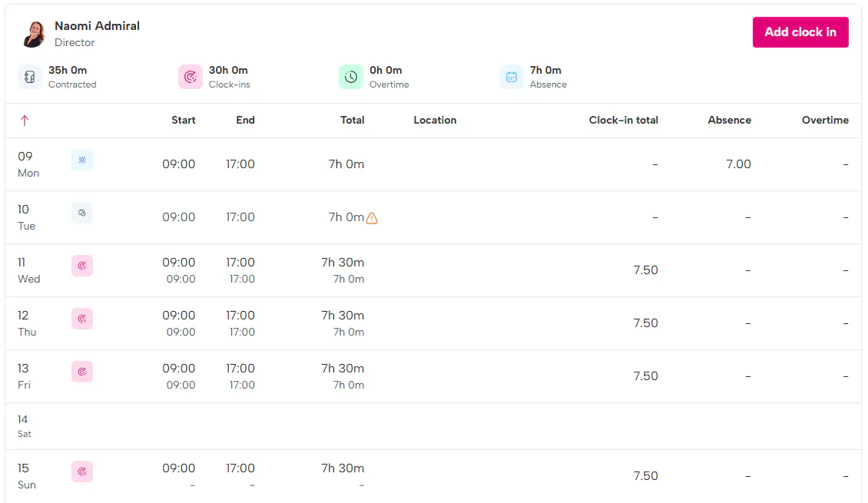
Task: Click the Add clock in button
Action: tap(800, 32)
